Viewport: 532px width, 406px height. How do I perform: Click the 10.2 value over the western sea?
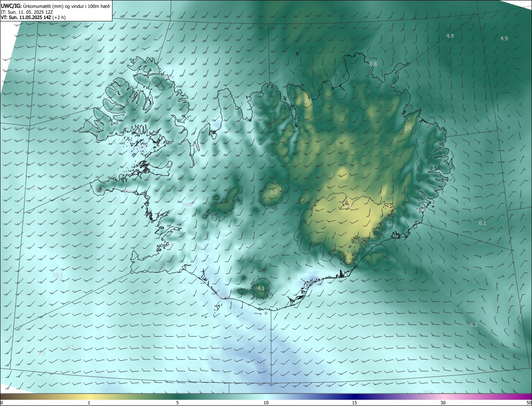coord(58,275)
